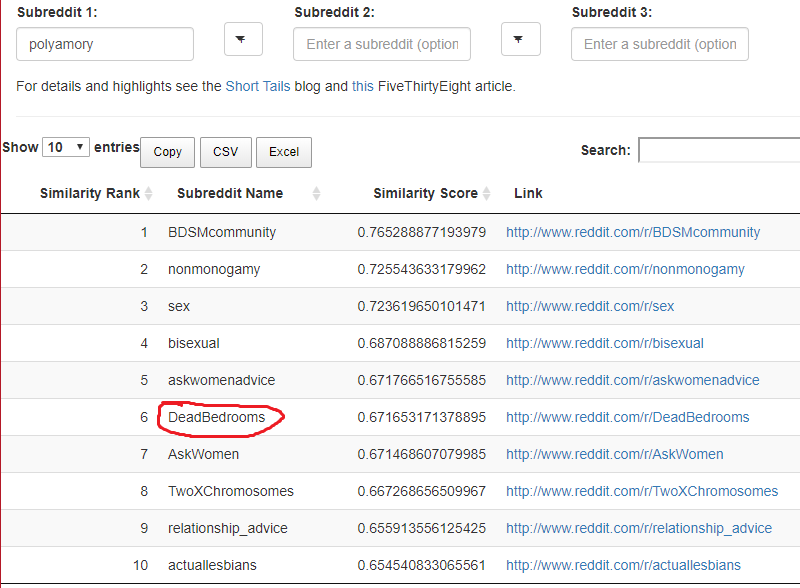Export table with CSV button
Screen dimensions: 800x588
pyautogui.click(x=226, y=152)
